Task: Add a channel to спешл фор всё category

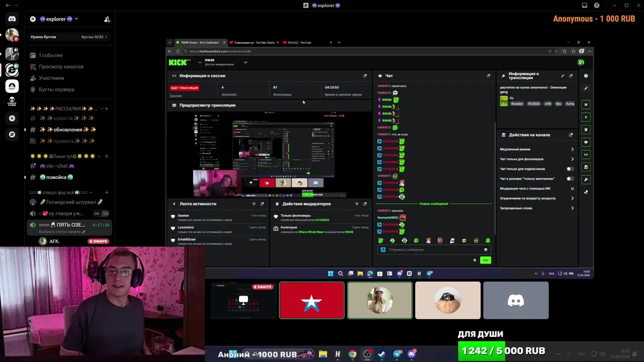Action: 107,193
